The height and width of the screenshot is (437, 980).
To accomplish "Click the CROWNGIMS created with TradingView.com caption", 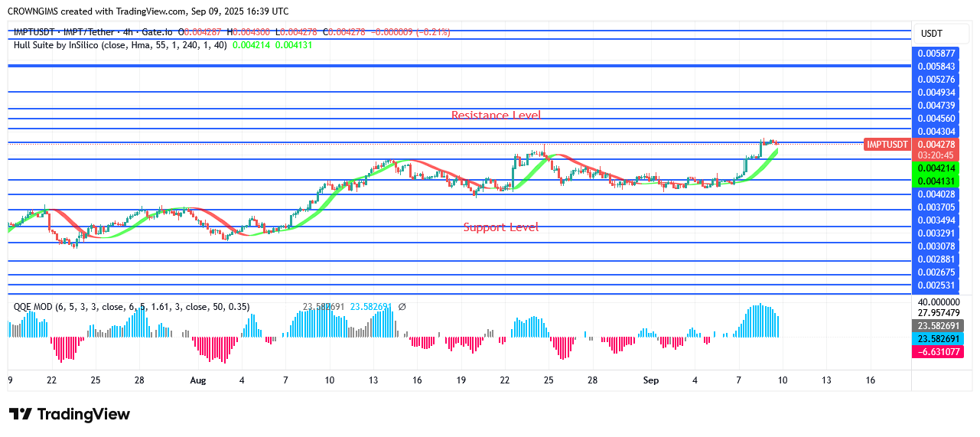I will 148,11.
